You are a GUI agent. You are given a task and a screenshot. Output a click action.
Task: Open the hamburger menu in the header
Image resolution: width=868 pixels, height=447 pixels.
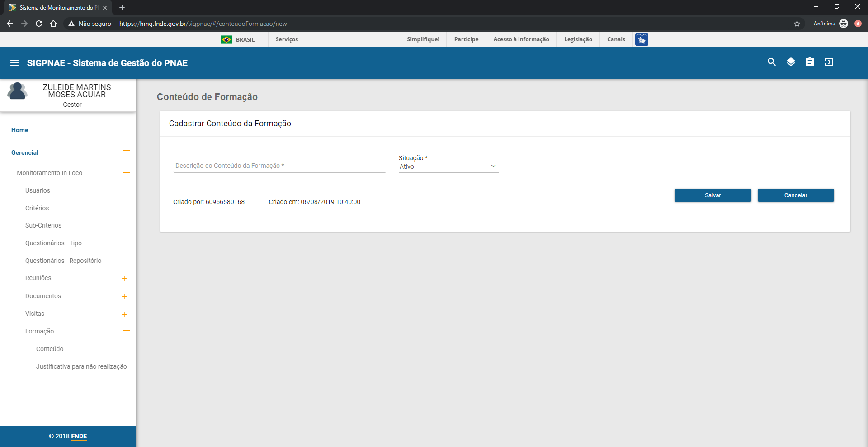14,63
